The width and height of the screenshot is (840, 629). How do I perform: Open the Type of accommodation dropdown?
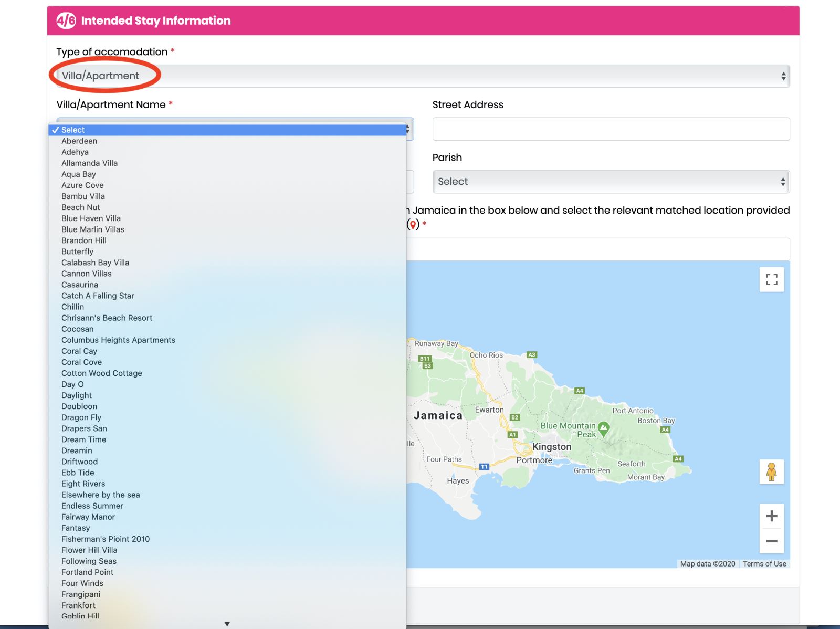420,75
